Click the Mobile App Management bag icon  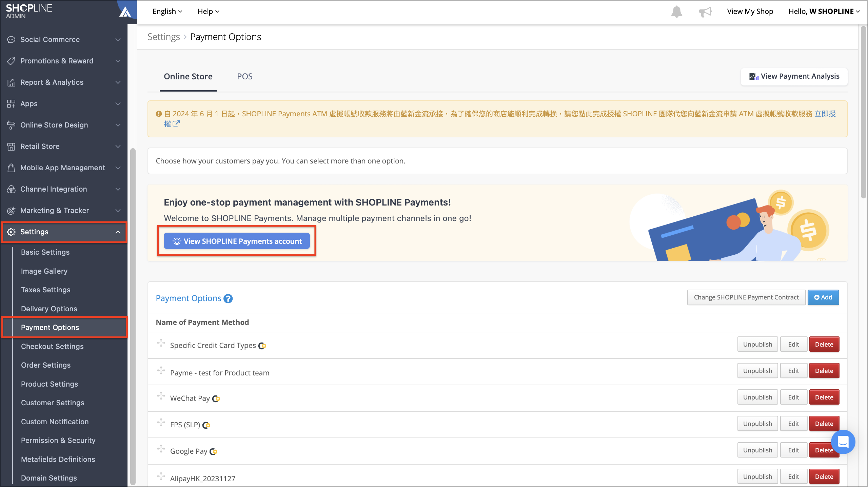tap(11, 168)
